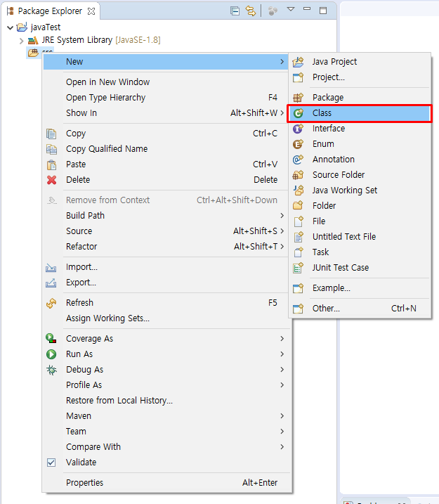
Task: Open the Package Explorer View Menu triangle
Action: click(x=291, y=9)
